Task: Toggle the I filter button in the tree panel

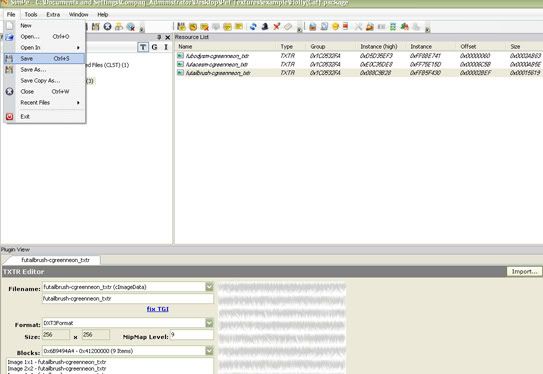Action: (166, 47)
